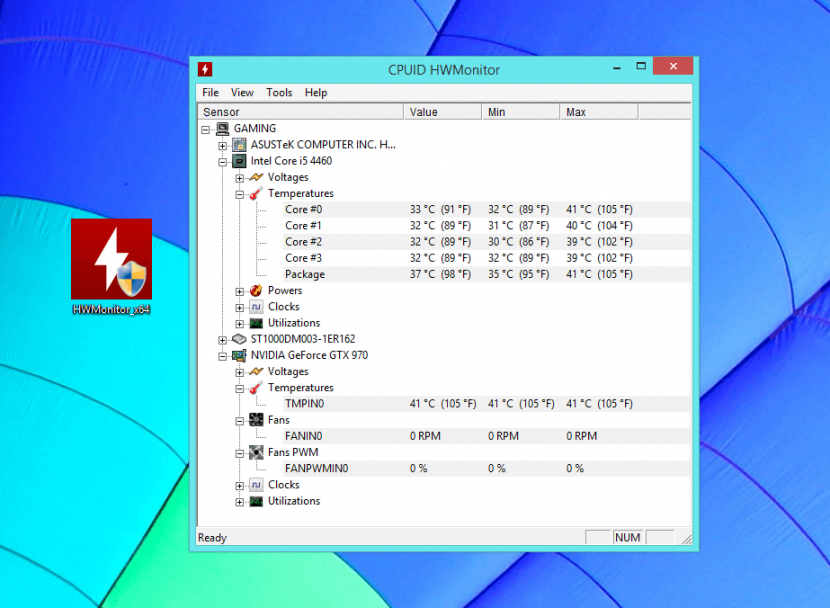Click the ASUSTeK motherboard icon

(239, 144)
